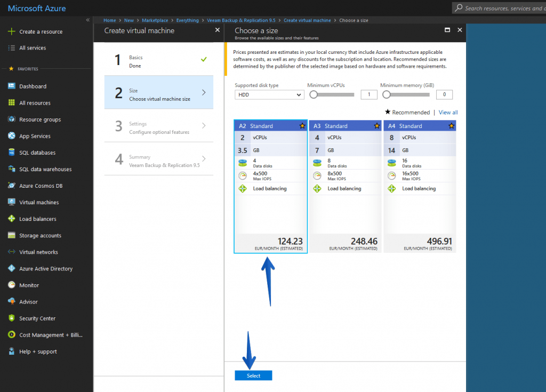
Task: Click the 496.91 EUR/MONTH price
Action: [x=428, y=244]
